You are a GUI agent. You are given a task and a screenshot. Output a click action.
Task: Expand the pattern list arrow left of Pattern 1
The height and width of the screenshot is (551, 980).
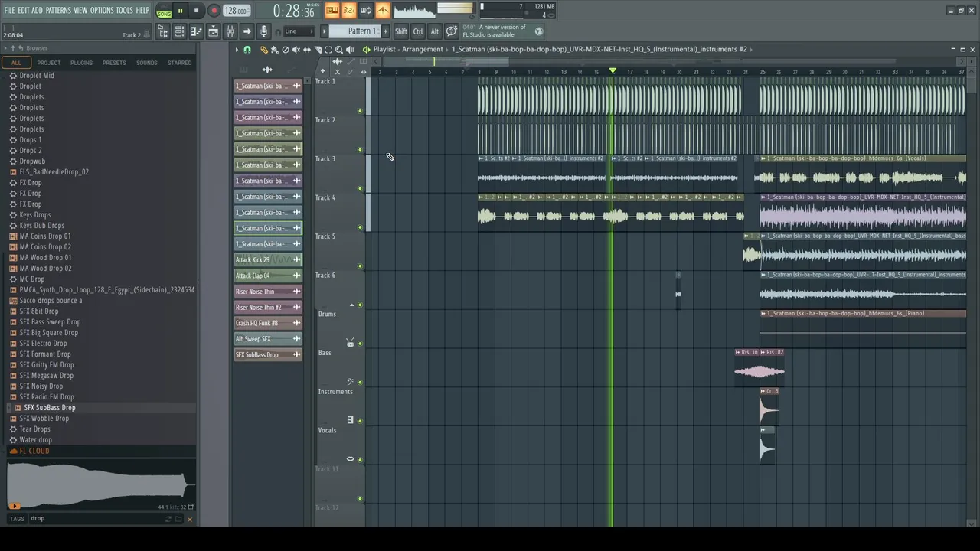tap(324, 31)
